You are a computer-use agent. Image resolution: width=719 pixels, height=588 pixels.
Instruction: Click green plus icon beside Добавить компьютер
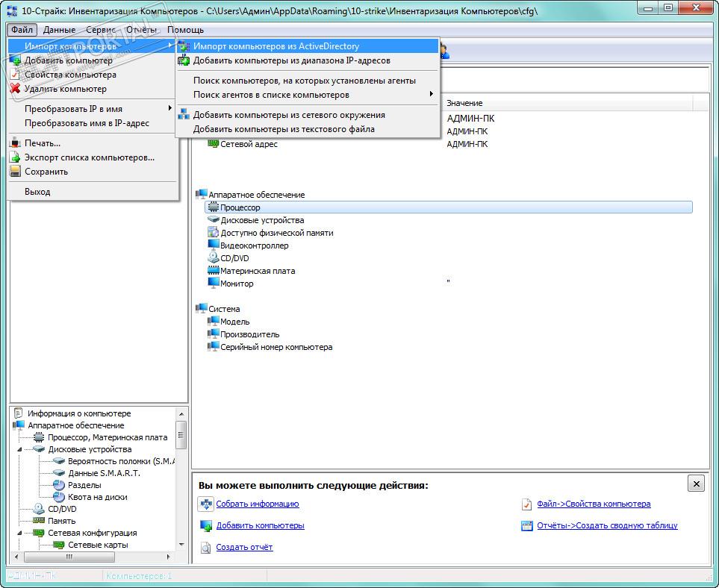coord(16,60)
